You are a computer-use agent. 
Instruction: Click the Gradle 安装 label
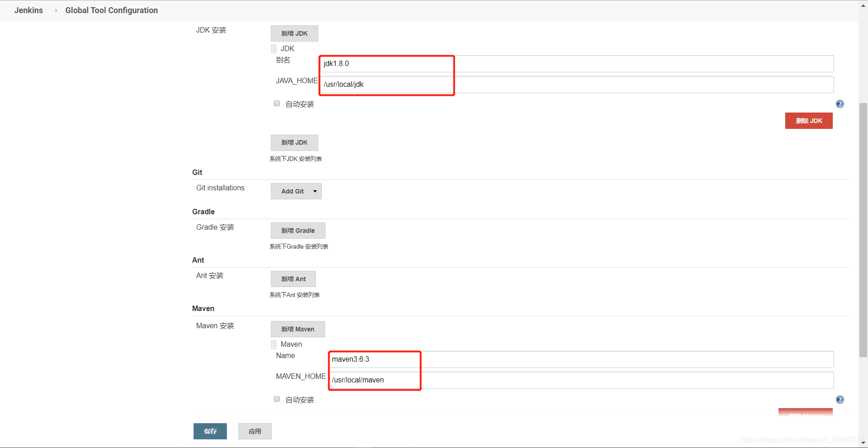pos(215,227)
